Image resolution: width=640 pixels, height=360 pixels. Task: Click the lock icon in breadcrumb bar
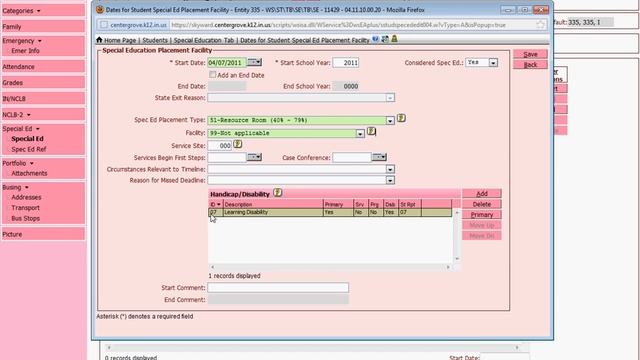(x=394, y=39)
